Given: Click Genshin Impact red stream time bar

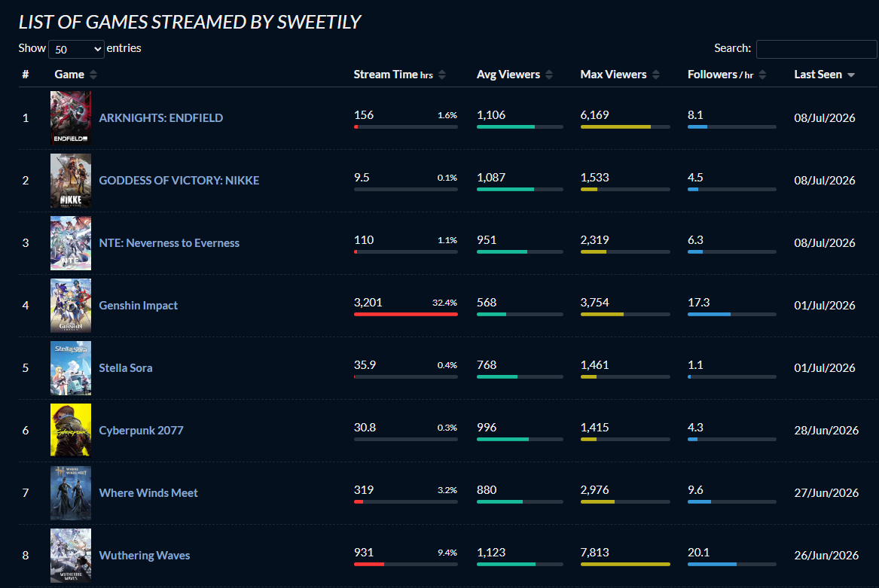Looking at the screenshot, I should (x=406, y=315).
